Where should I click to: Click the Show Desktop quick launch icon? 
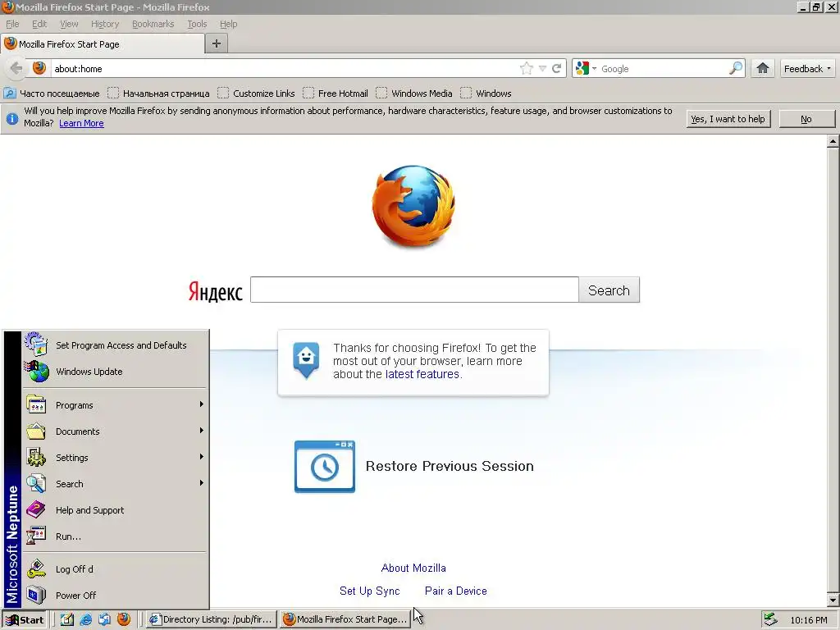click(67, 620)
